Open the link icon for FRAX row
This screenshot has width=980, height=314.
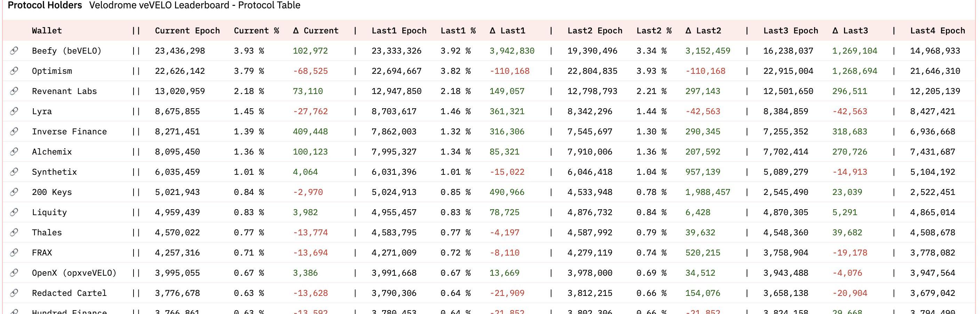pyautogui.click(x=14, y=252)
